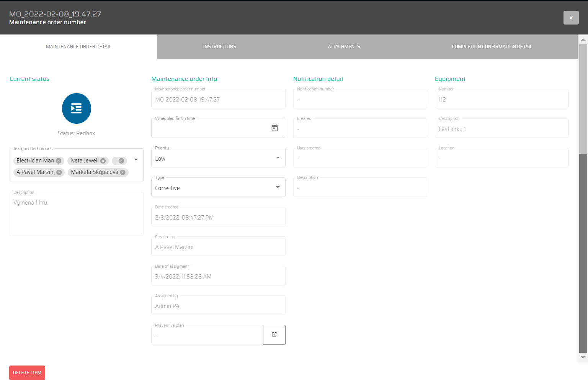
Task: Click the scrollbar up arrow
Action: tap(583, 39)
